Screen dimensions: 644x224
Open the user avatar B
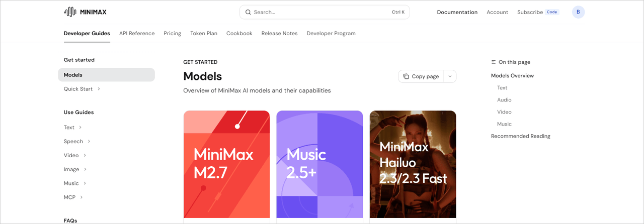578,12
